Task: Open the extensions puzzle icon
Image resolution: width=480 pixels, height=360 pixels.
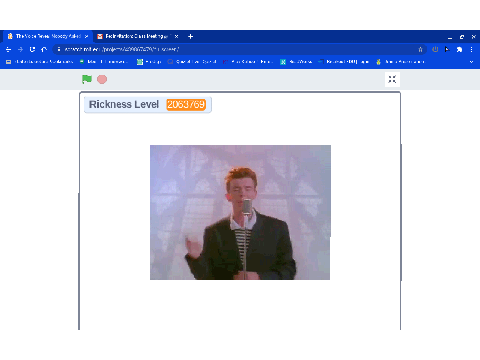Action: click(x=459, y=49)
